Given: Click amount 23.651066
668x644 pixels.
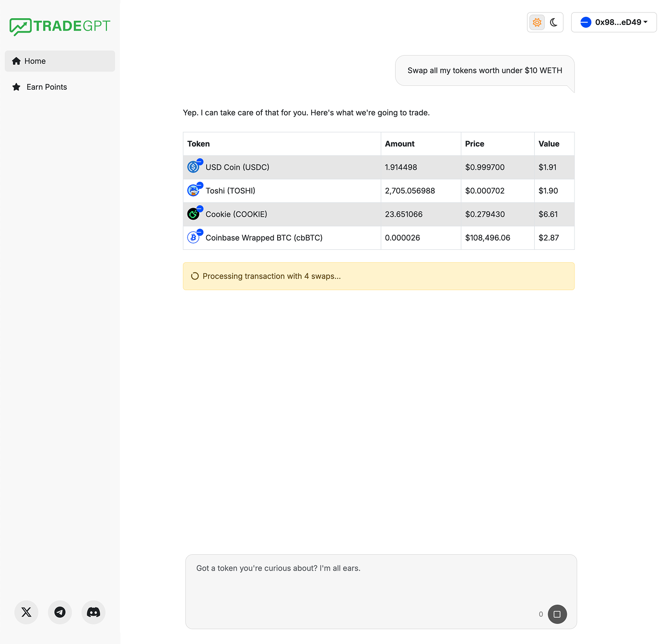Looking at the screenshot, I should (404, 214).
